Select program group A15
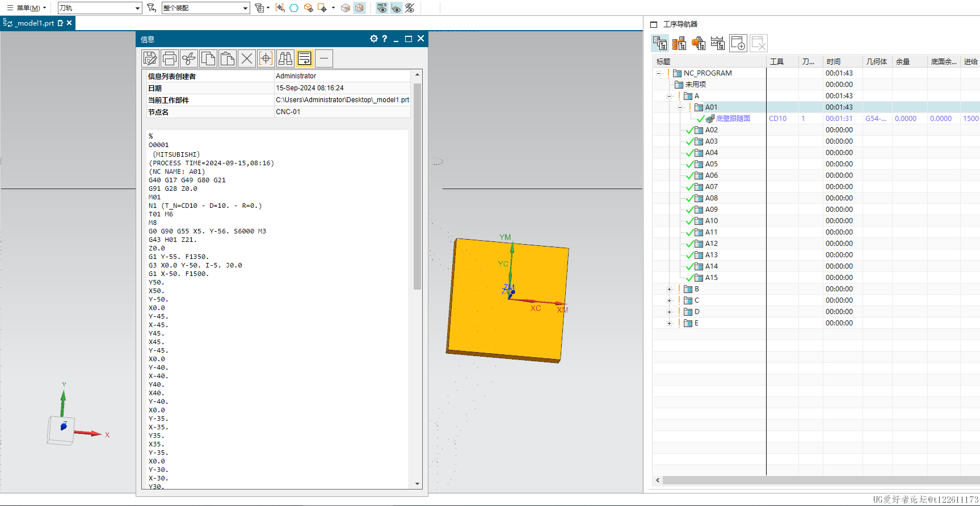Screen dimensions: 980x506 coord(711,278)
